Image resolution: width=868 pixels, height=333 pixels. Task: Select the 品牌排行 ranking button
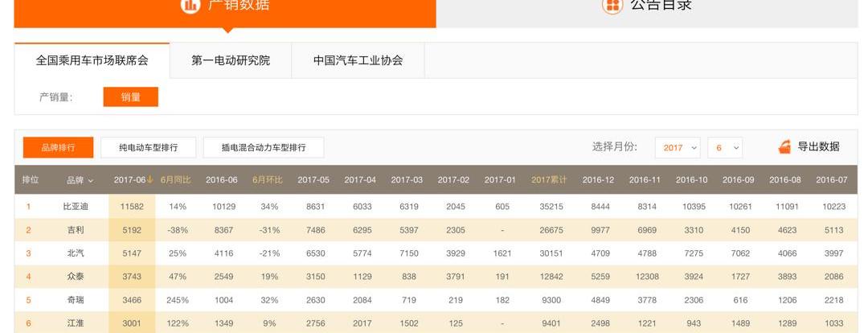click(x=58, y=147)
